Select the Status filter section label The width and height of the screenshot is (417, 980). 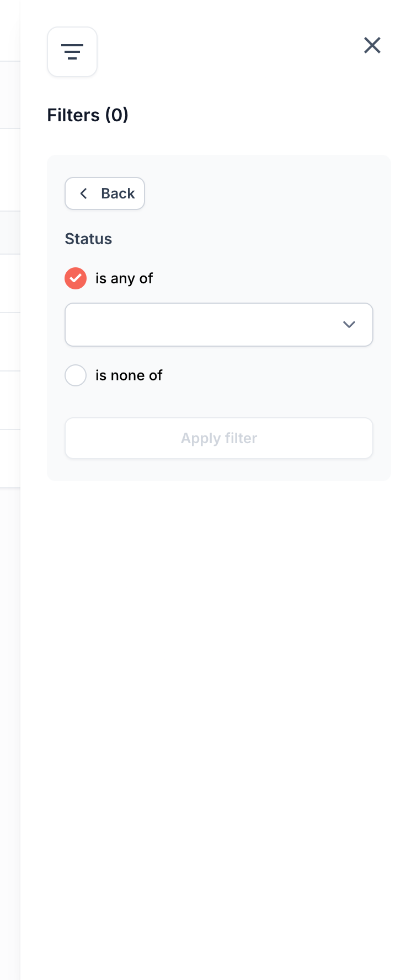(88, 239)
